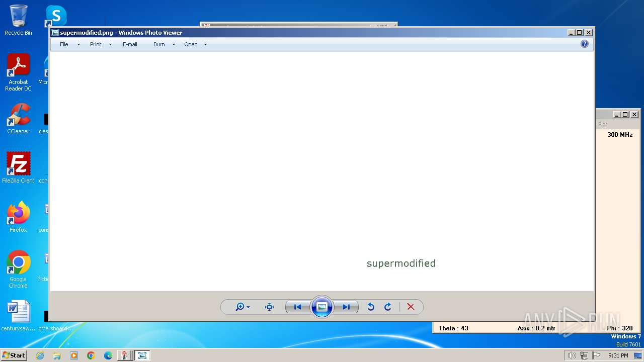Open Chrome from the taskbar

[91, 355]
